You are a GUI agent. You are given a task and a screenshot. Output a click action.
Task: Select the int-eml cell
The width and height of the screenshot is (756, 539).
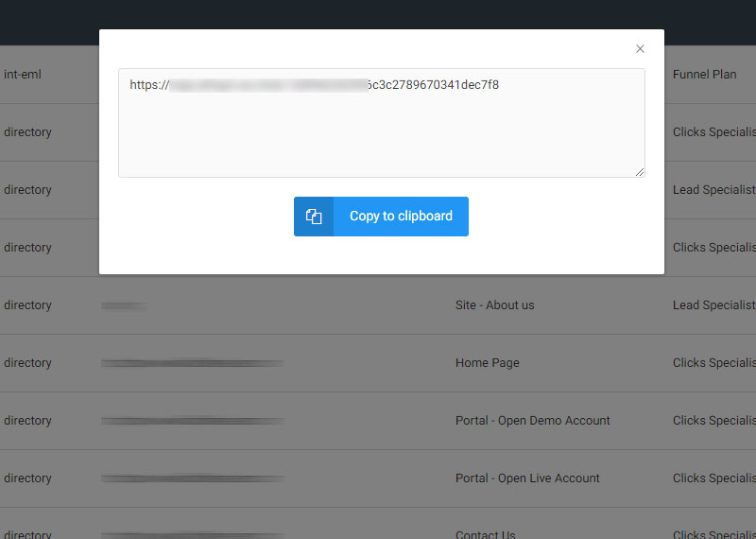[23, 75]
